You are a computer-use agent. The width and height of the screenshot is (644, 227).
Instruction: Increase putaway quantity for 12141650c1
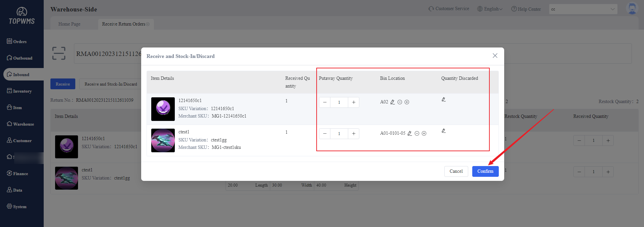[x=354, y=102]
